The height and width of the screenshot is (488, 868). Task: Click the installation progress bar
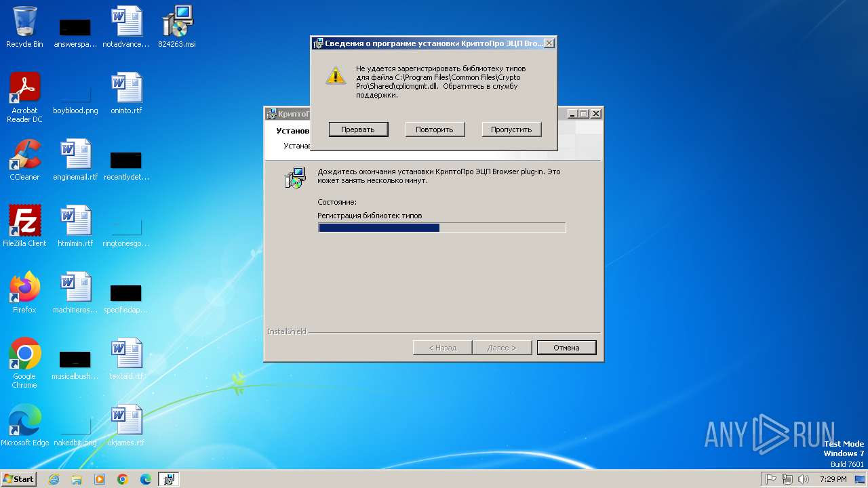click(441, 228)
